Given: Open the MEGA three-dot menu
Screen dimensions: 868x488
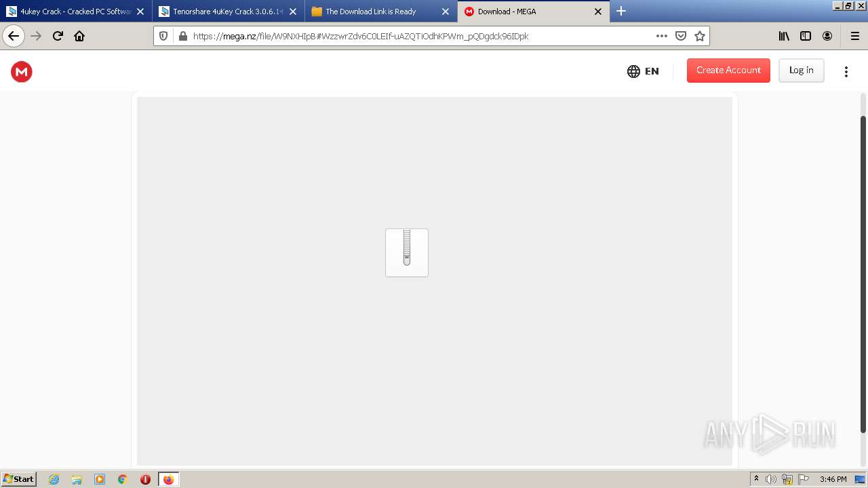Looking at the screenshot, I should click(846, 71).
